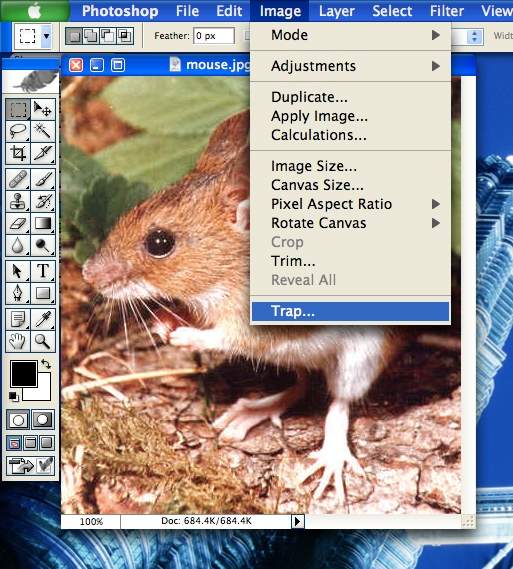Select the Zoom tool

point(43,341)
